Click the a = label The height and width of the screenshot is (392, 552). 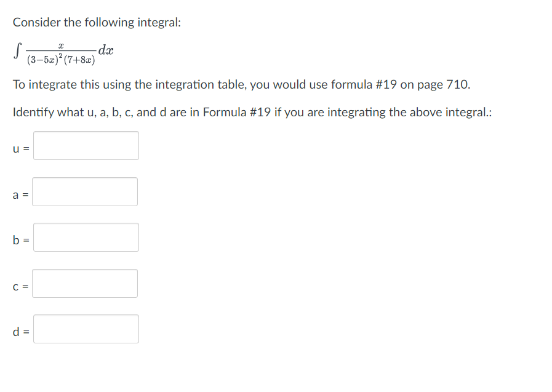pyautogui.click(x=19, y=195)
